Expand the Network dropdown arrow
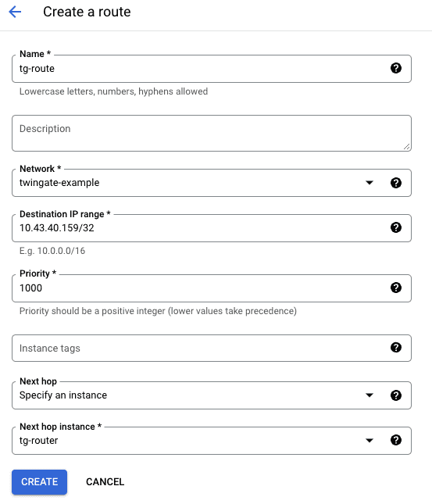 (x=370, y=183)
